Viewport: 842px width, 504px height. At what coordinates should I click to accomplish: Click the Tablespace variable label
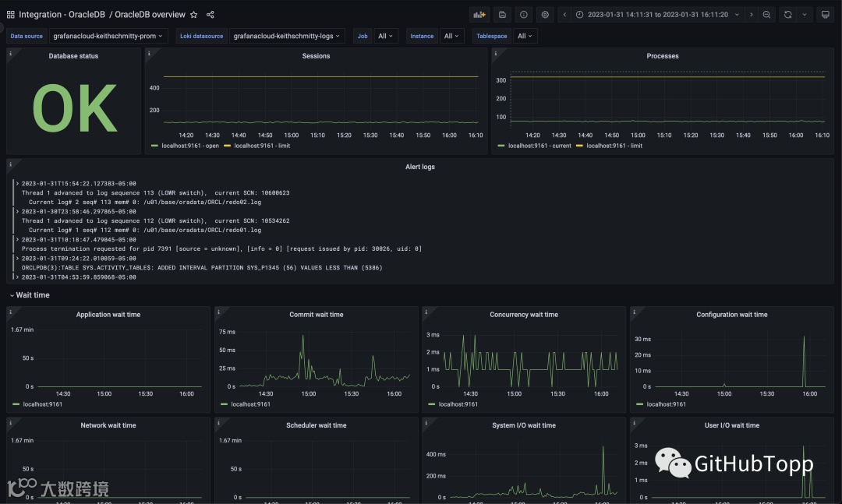[491, 36]
